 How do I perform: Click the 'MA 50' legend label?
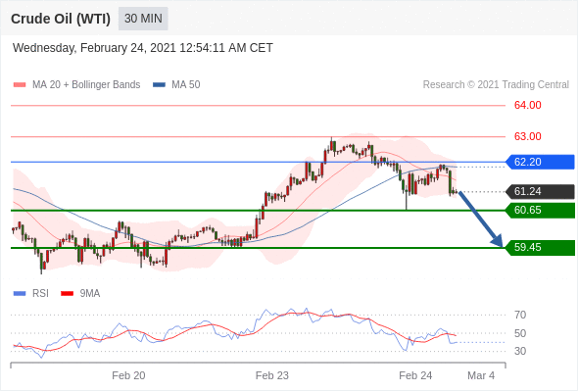186,85
